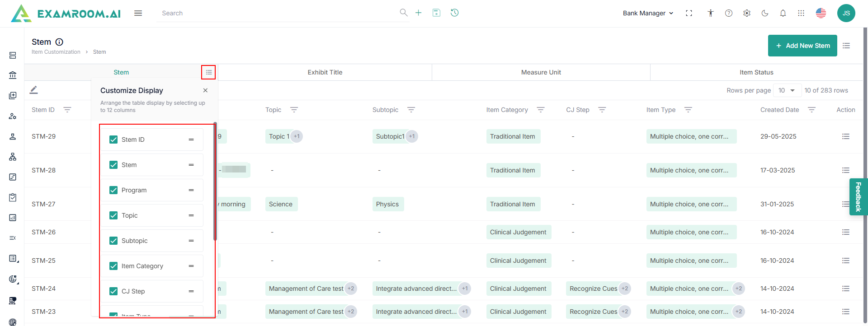The width and height of the screenshot is (868, 326).
Task: Click the history clock icon
Action: (x=454, y=13)
